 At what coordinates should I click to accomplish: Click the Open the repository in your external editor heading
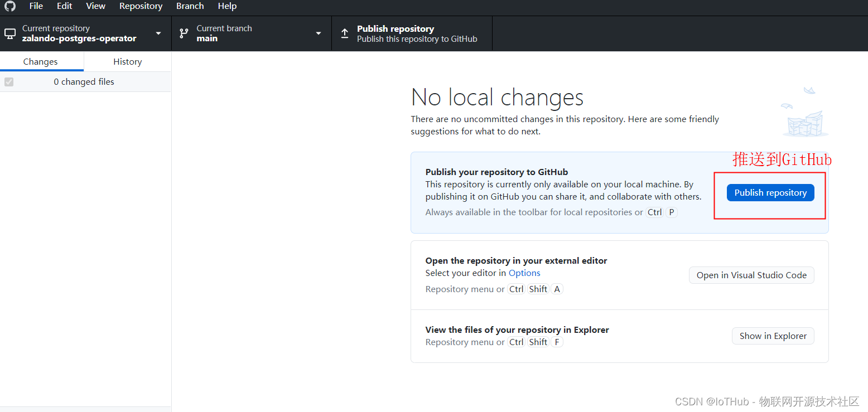tap(517, 261)
